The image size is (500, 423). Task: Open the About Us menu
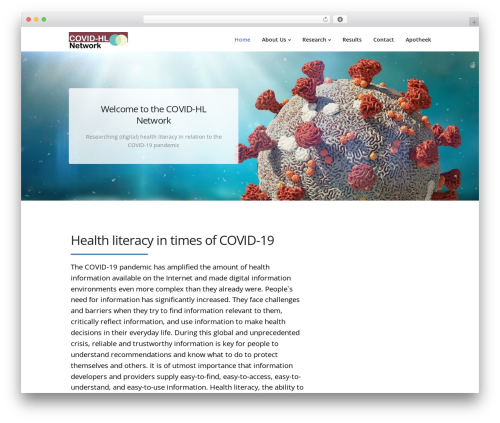(274, 40)
